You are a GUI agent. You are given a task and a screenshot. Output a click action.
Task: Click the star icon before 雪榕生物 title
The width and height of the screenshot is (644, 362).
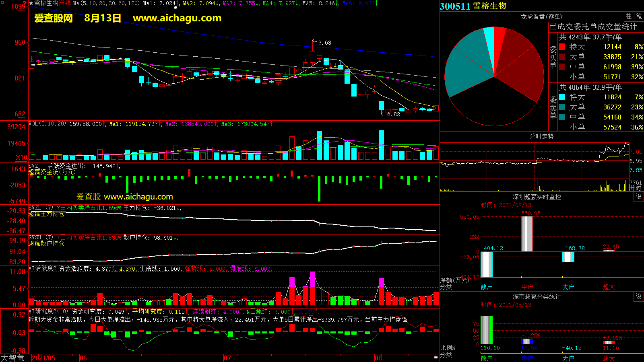point(31,3)
